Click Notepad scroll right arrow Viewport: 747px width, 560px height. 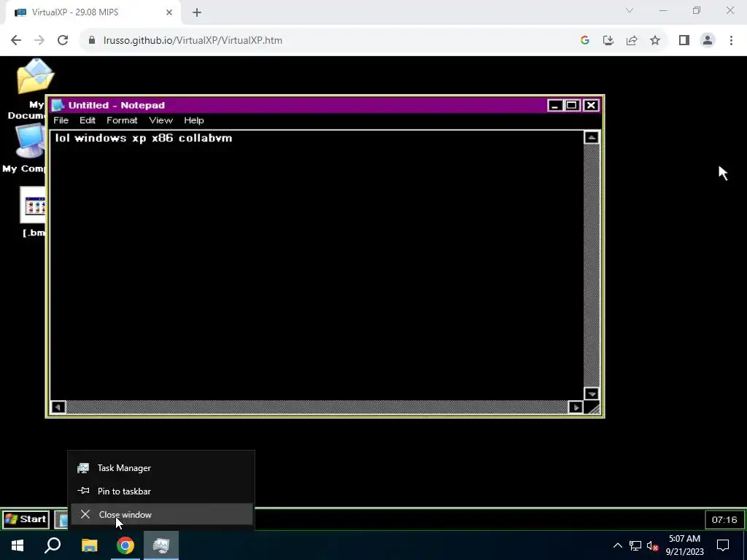tap(576, 407)
